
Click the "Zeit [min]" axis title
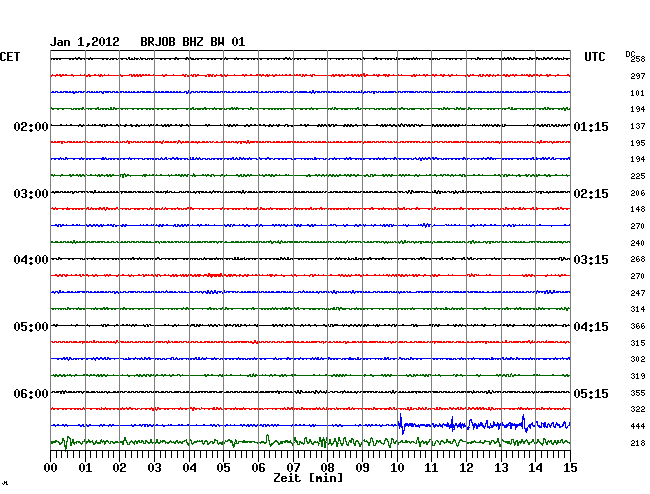pyautogui.click(x=308, y=478)
